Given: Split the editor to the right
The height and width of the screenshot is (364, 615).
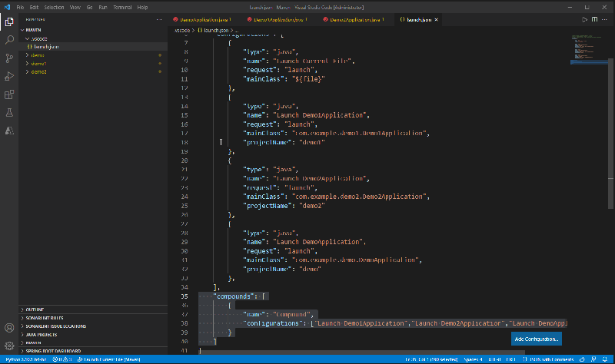Looking at the screenshot, I should (x=594, y=20).
